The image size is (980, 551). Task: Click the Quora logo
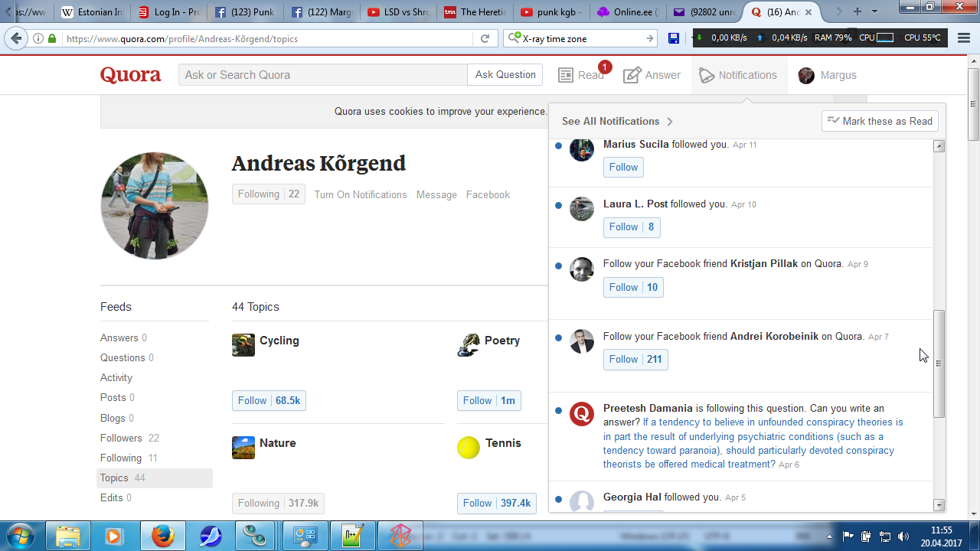[131, 75]
